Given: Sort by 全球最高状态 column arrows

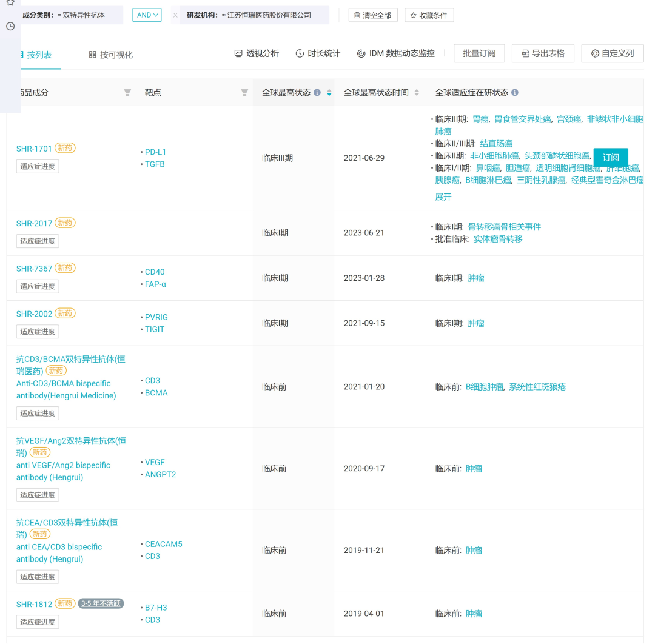Looking at the screenshot, I should coord(329,93).
